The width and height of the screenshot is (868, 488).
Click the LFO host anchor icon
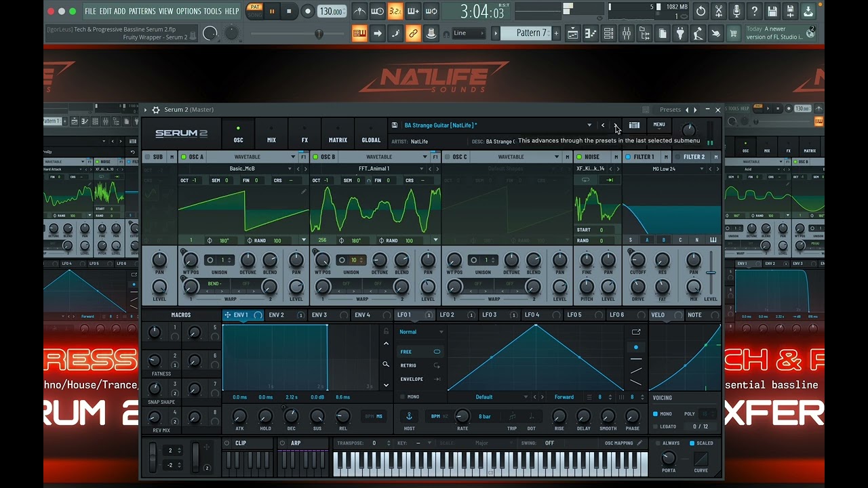[x=409, y=416]
